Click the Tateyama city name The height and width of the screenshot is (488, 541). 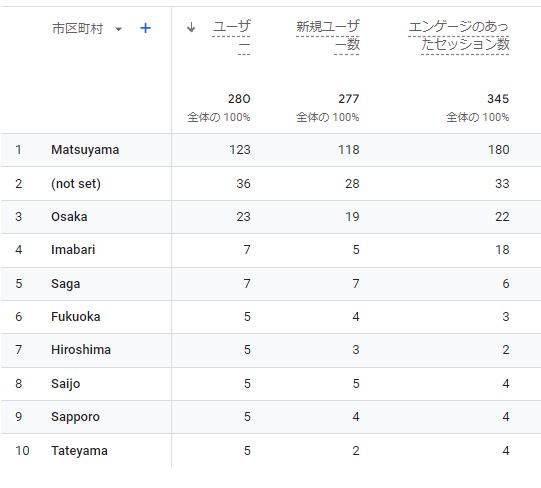tap(79, 451)
